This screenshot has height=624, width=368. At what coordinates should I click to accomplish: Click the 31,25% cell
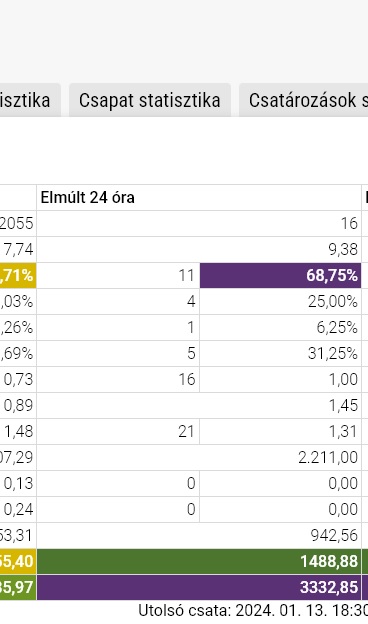280,353
